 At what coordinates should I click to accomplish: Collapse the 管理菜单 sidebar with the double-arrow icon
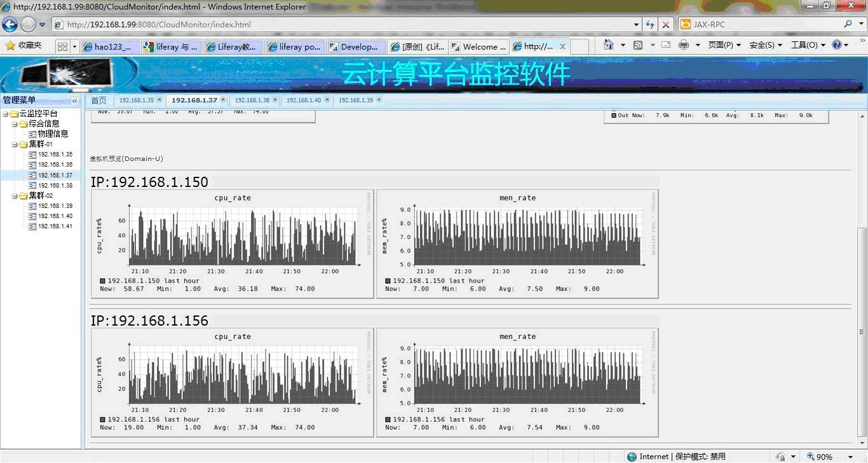(x=74, y=100)
